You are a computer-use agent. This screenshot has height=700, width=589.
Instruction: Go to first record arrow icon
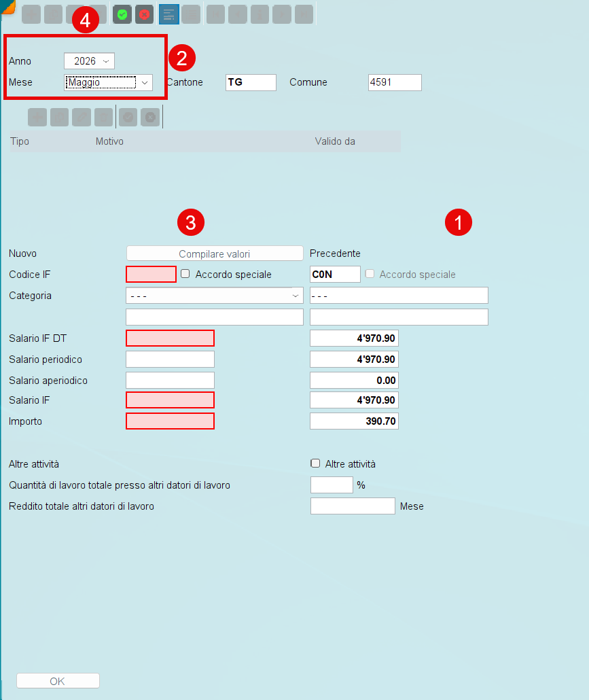coord(215,14)
